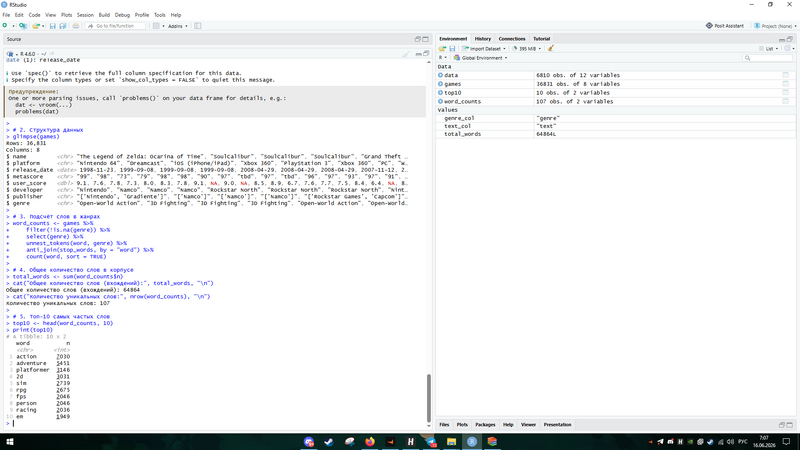Open the Code menu
Viewport: 800px width, 450px height.
34,15
